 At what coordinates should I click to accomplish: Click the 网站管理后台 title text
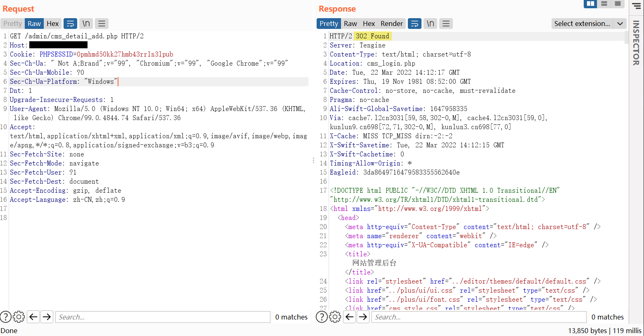click(374, 263)
